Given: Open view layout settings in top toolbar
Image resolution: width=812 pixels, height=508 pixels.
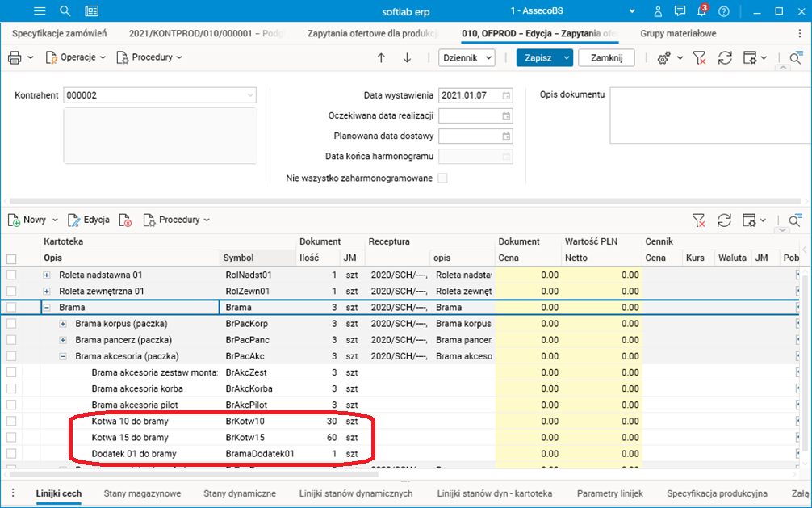Looking at the screenshot, I should click(750, 57).
